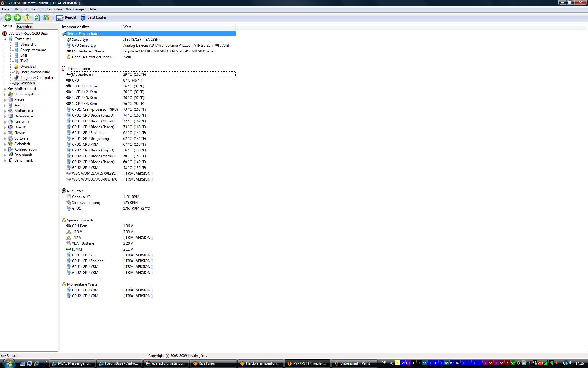Expand the Betriebssystem tree node
Screen dimensions: 588x368
click(x=5, y=94)
